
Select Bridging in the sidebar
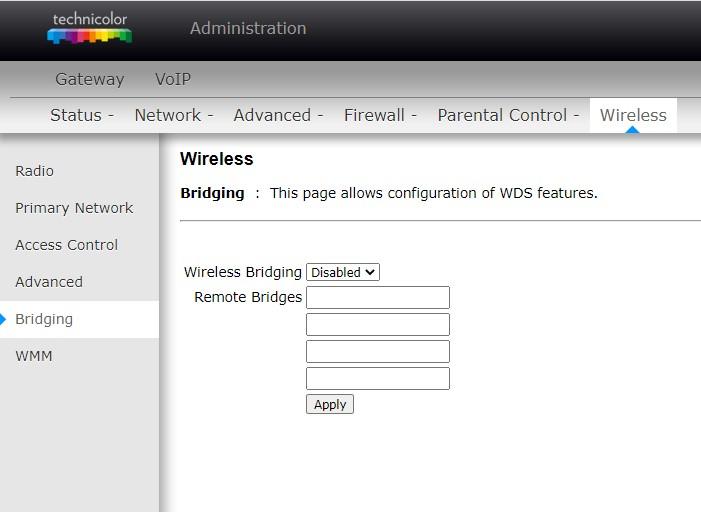pyautogui.click(x=44, y=319)
